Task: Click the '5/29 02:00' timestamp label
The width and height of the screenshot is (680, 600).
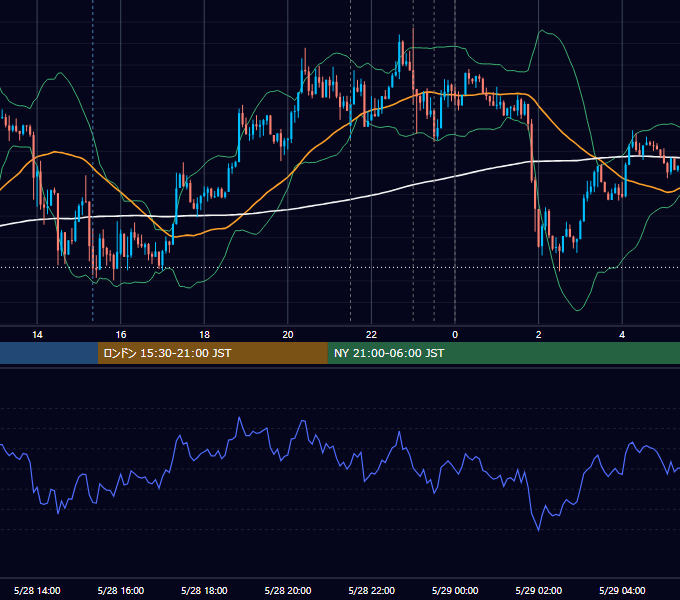Action: point(539,590)
